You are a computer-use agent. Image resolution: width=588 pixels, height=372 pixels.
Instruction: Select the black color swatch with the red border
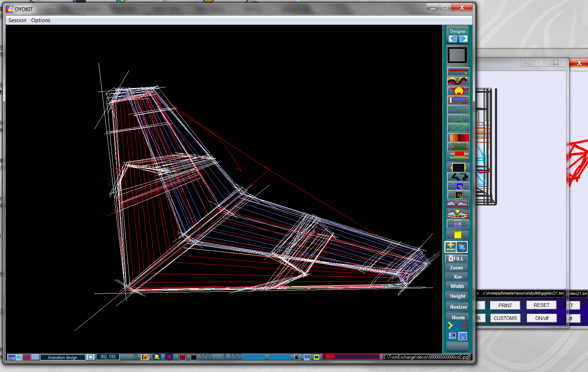point(194,357)
